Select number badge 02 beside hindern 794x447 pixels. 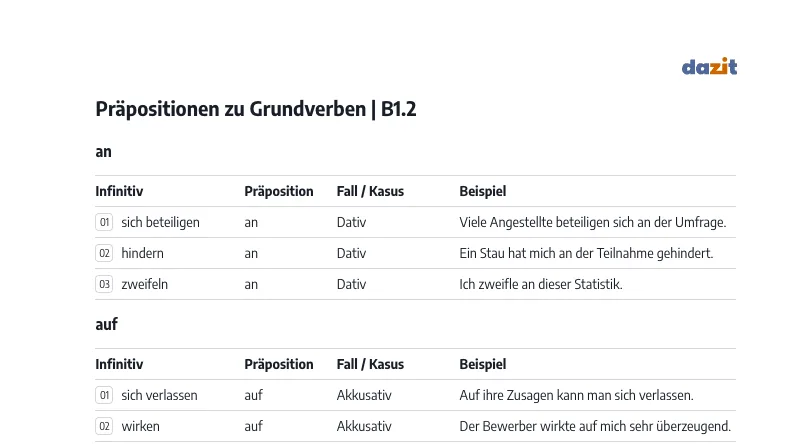pos(104,253)
